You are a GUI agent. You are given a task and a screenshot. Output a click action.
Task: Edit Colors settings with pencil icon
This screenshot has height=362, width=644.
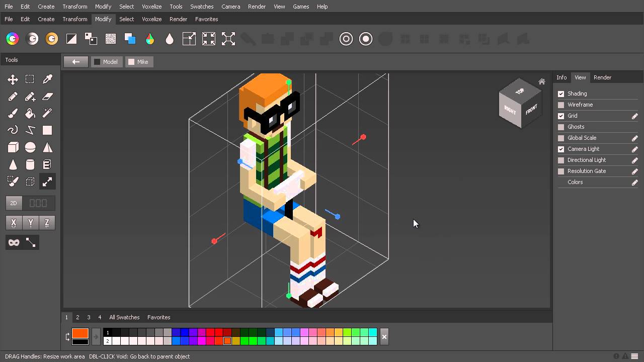(635, 183)
